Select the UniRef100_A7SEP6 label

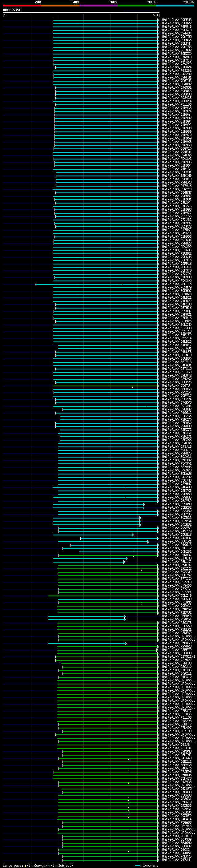pyautogui.click(x=176, y=772)
